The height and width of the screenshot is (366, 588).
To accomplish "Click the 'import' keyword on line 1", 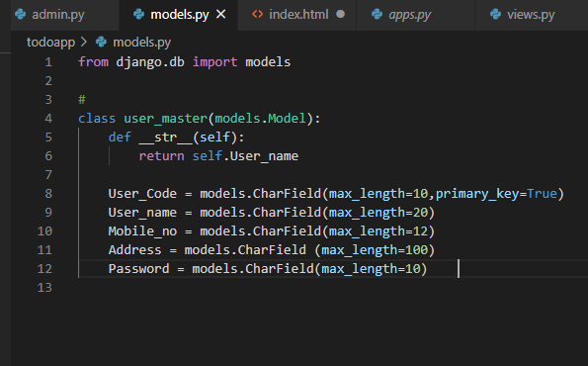I will 214,62.
